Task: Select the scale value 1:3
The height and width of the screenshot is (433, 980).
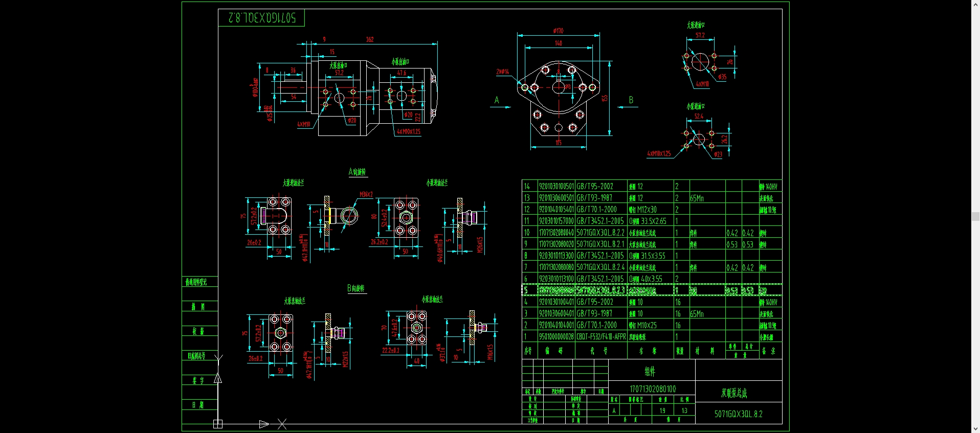Action: [684, 411]
